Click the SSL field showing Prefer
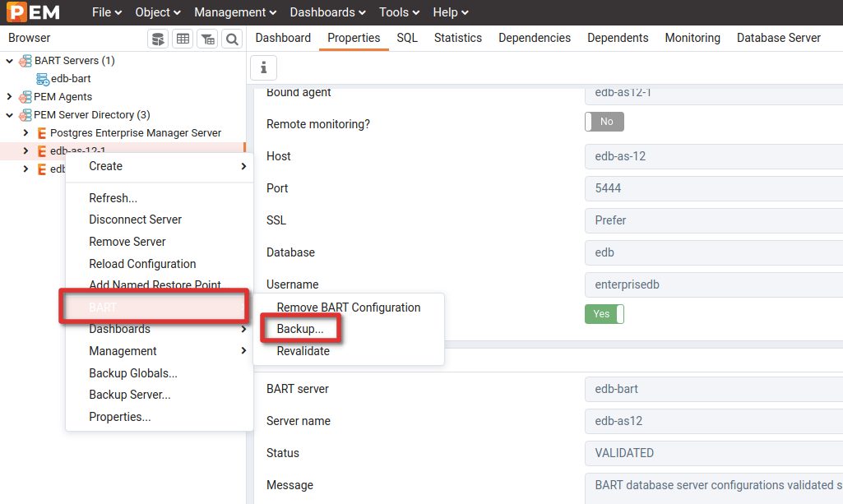The image size is (843, 504). 713,220
